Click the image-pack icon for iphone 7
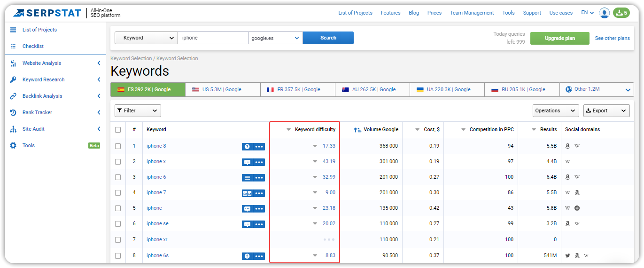Screen dimensions: 644x268 [247, 193]
